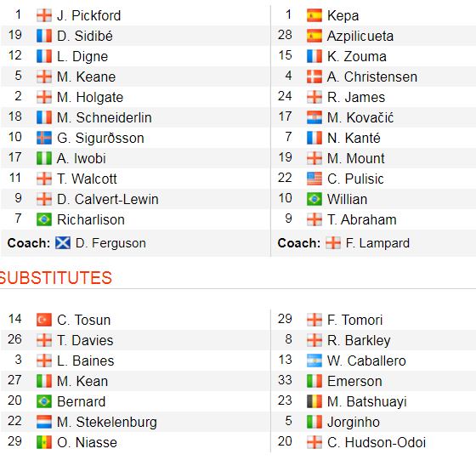This screenshot has height=460, width=476.
Task: Click the Turkey flag beside C. Tosun
Action: coord(44,320)
